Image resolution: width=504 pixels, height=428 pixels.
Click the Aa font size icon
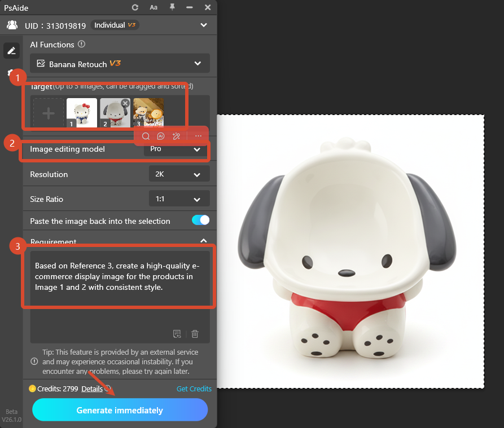154,7
